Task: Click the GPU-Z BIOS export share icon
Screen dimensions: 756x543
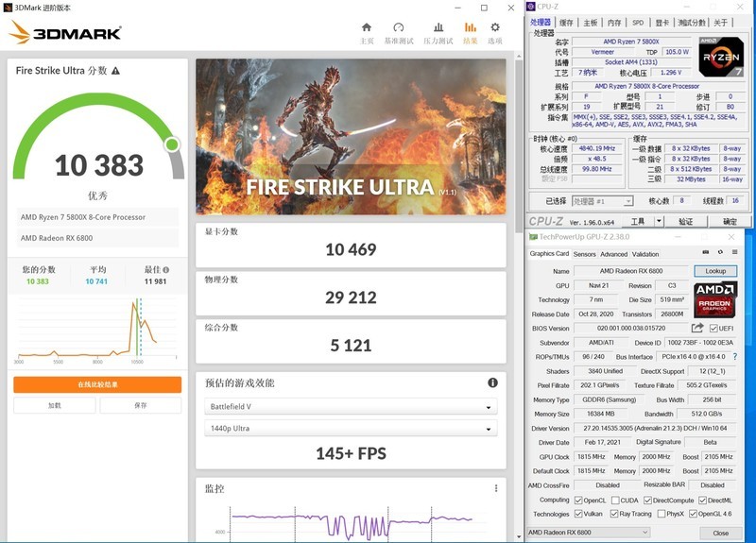Action: point(697,328)
